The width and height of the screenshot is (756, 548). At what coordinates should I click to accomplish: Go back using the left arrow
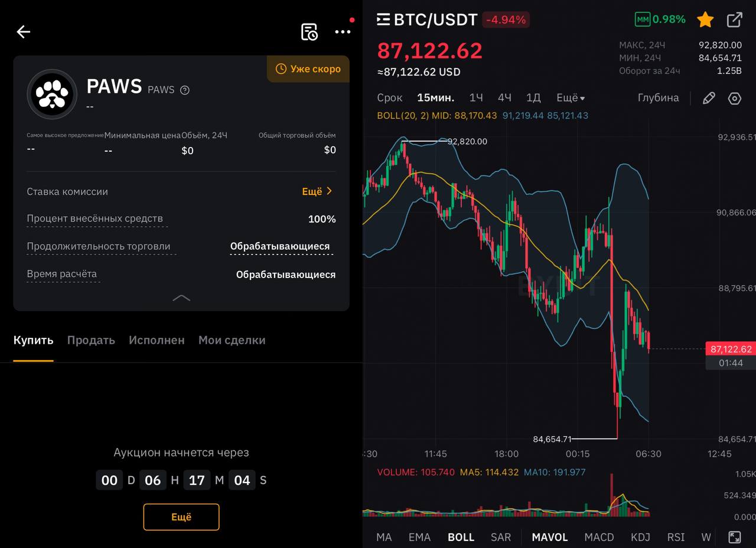pyautogui.click(x=23, y=32)
